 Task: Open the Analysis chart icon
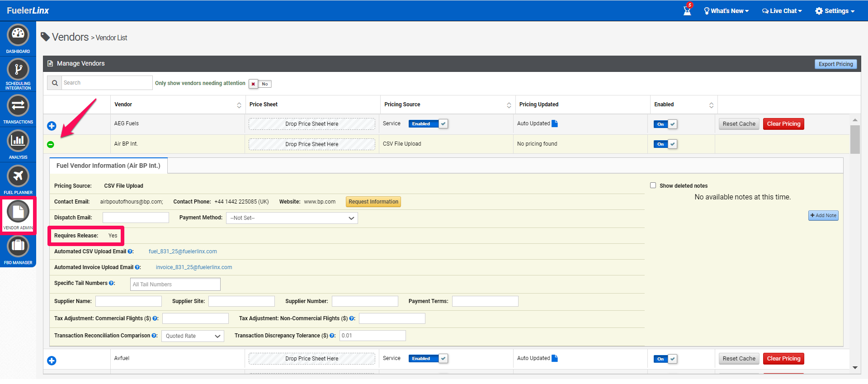[x=18, y=141]
